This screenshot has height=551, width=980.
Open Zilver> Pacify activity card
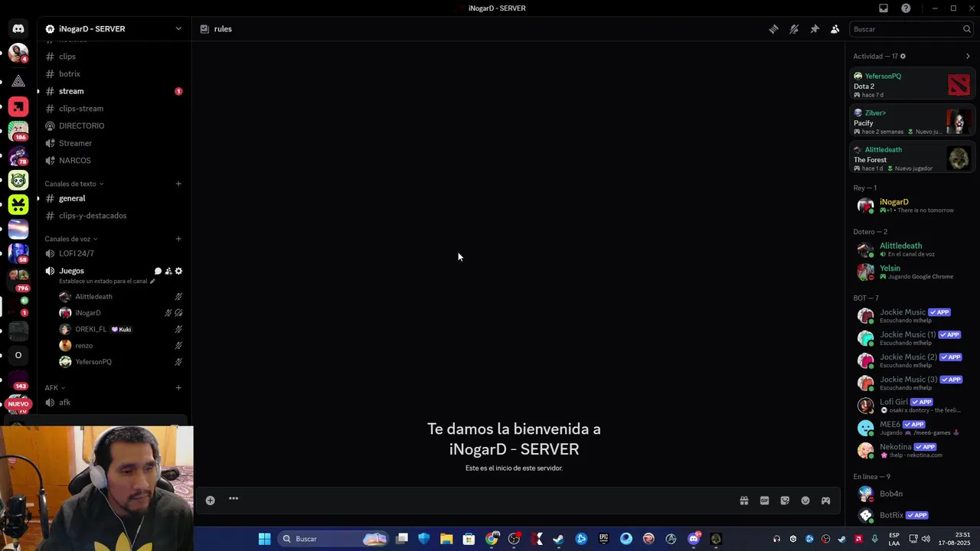912,122
